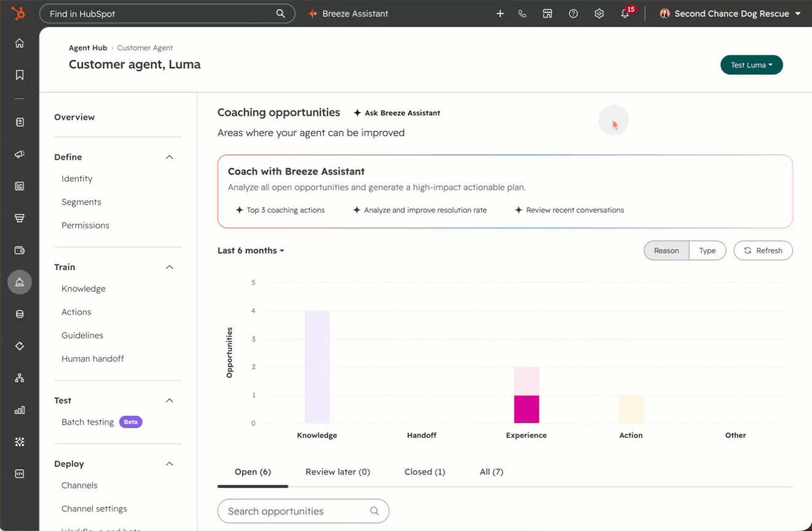Open the Permissions page
Image resolution: width=812 pixels, height=531 pixels.
pos(85,226)
